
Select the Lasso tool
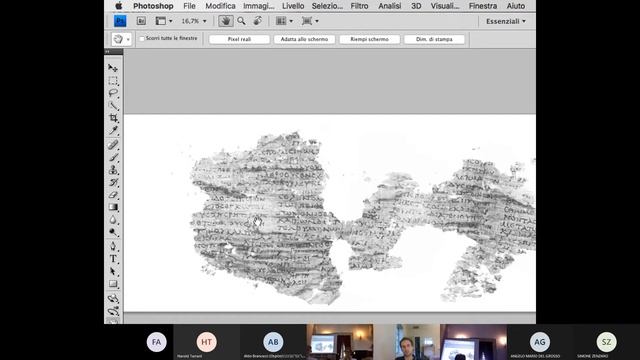click(x=113, y=93)
